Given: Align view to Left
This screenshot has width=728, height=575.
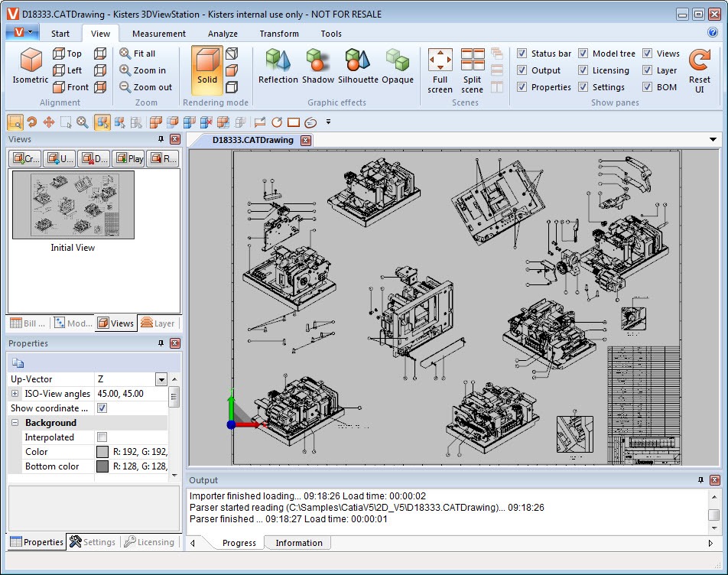Looking at the screenshot, I should click(x=67, y=70).
